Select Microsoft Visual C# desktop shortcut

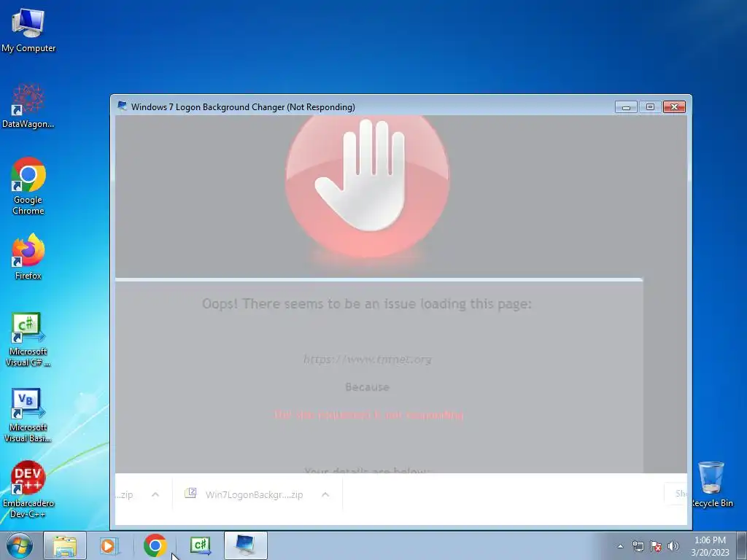tap(28, 339)
